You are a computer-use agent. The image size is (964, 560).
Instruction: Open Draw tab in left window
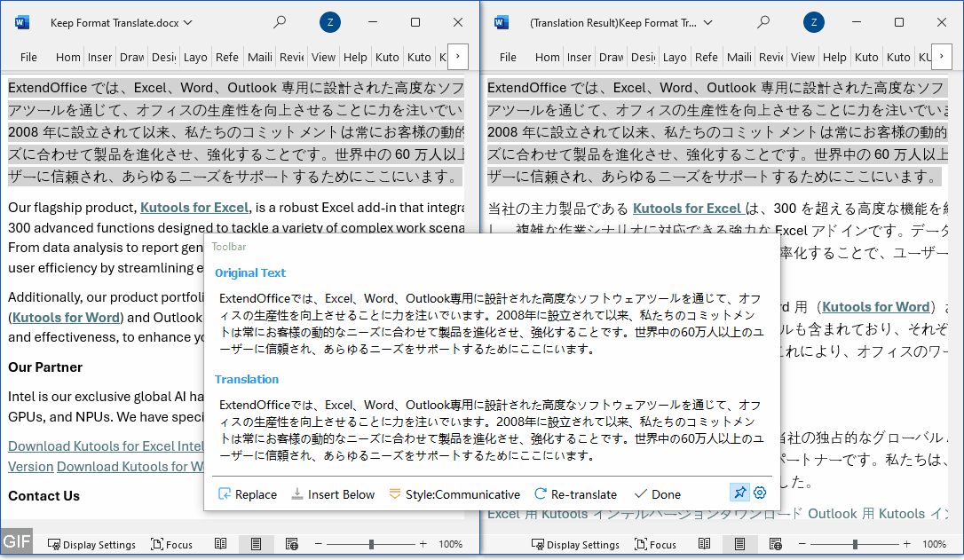[x=131, y=57]
